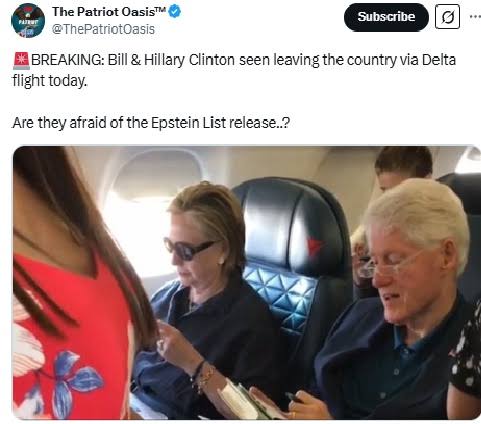The image size is (481, 424).
Task: Click the red floral top in foreground
Action: 70,335
